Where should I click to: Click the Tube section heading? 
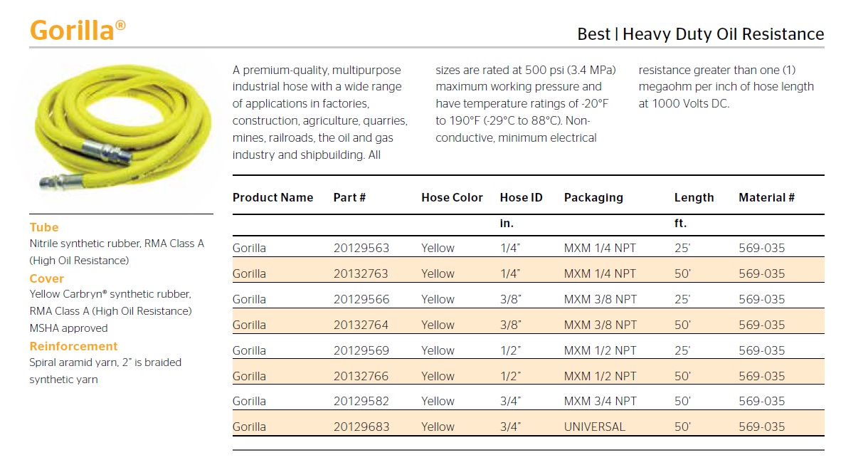44,228
